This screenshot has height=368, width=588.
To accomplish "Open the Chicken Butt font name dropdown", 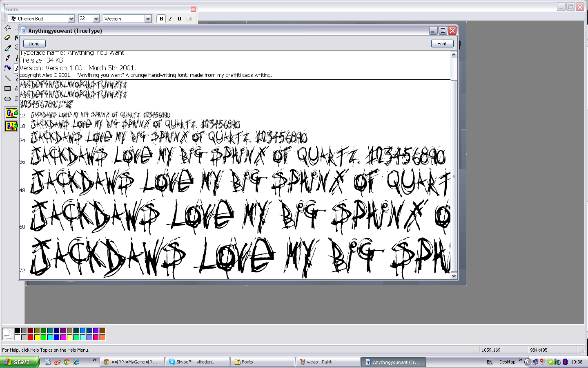I will click(71, 19).
